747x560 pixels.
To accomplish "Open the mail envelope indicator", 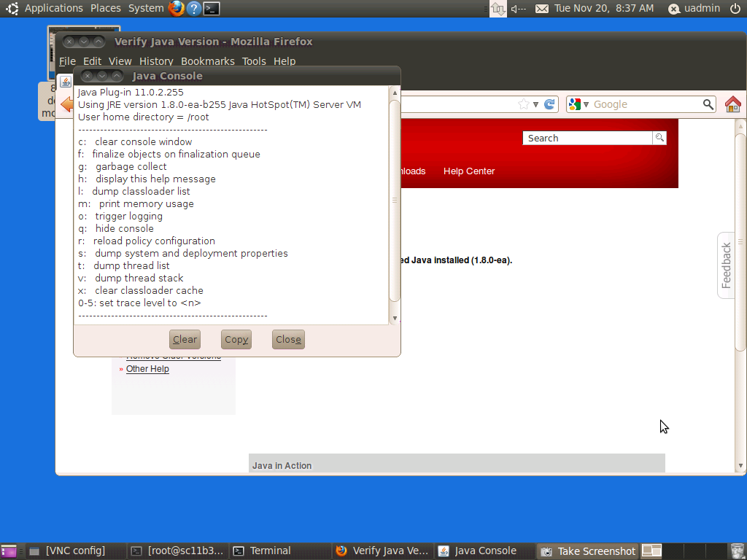I will [542, 8].
